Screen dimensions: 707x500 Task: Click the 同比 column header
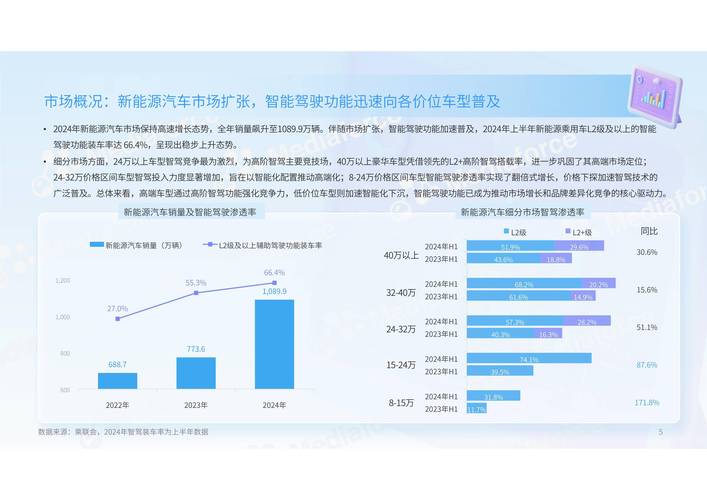click(x=647, y=231)
